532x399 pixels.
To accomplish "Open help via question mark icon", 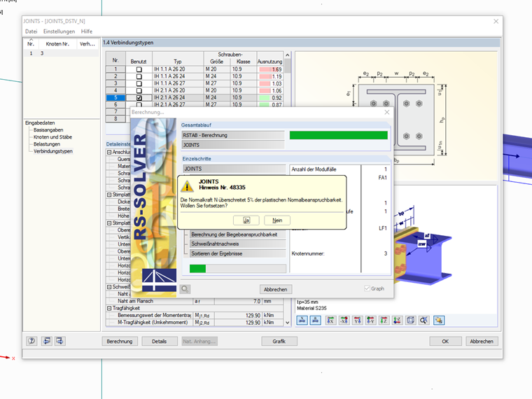I will [x=32, y=341].
